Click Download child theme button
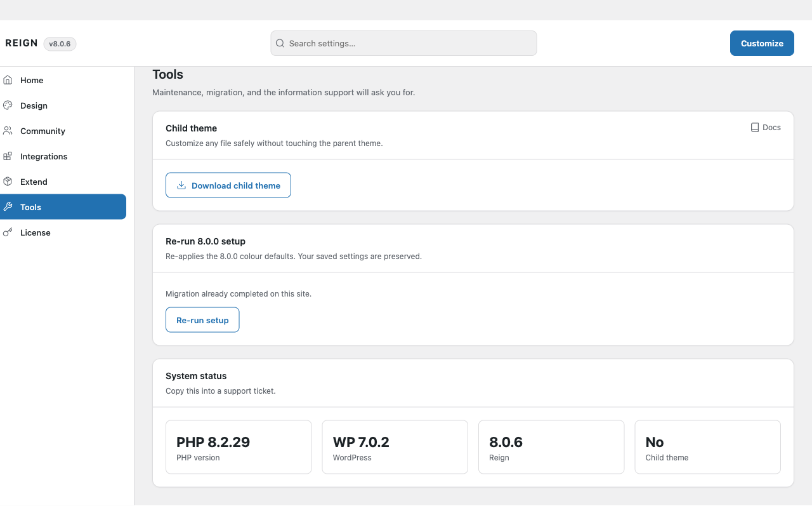This screenshot has height=508, width=812. [x=228, y=185]
